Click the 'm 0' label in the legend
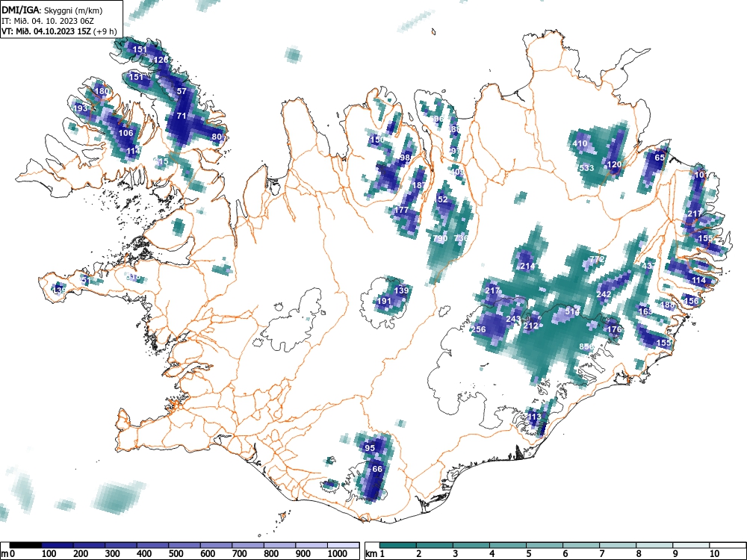This screenshot has width=747, height=560. coord(8,554)
